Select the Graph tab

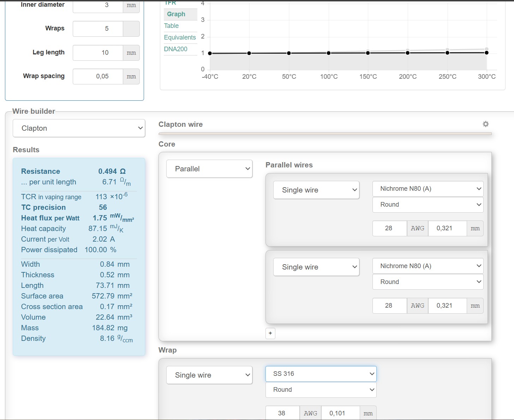click(x=176, y=14)
